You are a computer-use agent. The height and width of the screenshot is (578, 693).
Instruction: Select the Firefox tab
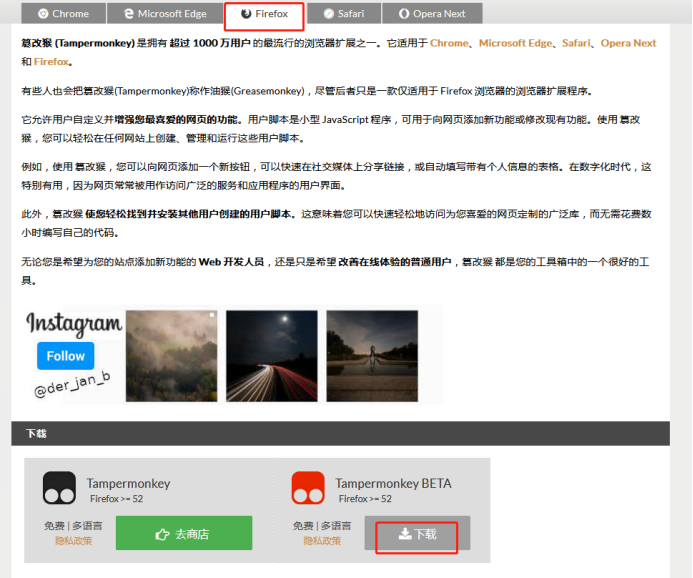[x=264, y=14]
